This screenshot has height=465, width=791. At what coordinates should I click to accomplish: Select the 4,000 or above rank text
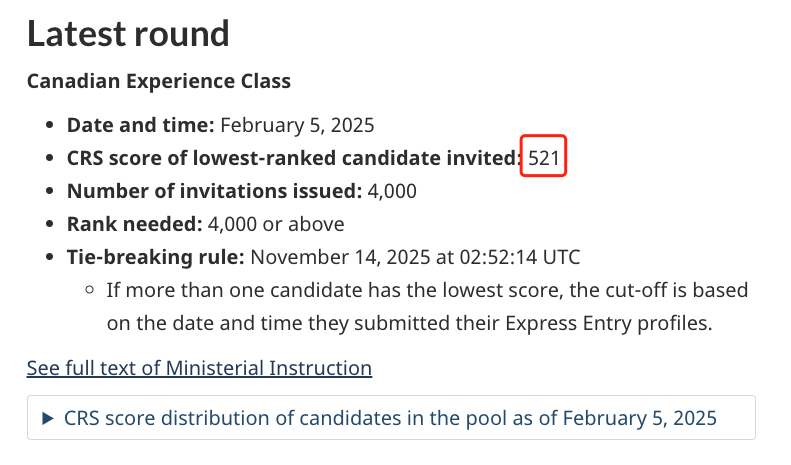pos(276,224)
